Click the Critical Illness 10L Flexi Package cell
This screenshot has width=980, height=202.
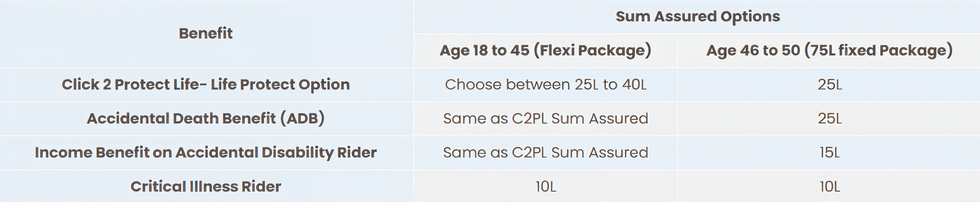pos(545,186)
